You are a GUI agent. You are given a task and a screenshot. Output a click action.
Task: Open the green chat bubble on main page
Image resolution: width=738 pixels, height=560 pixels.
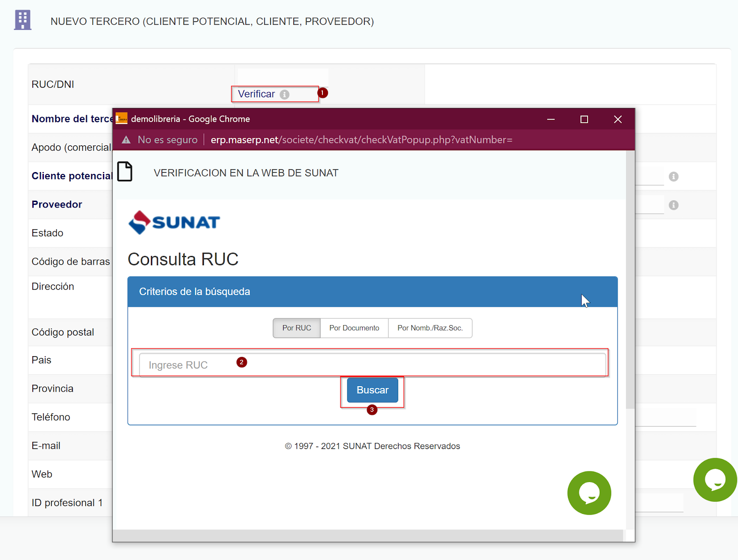(715, 480)
